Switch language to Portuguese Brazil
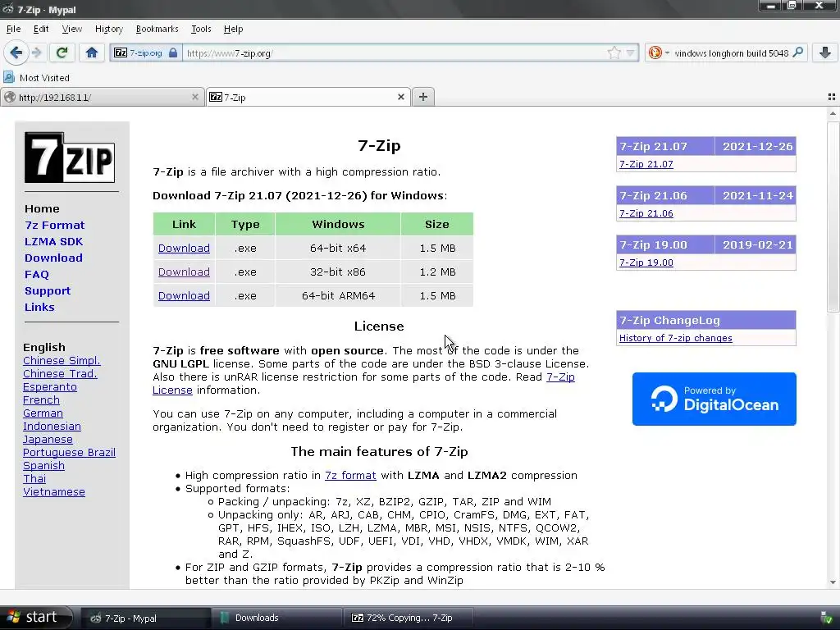This screenshot has height=630, width=840. 69,452
